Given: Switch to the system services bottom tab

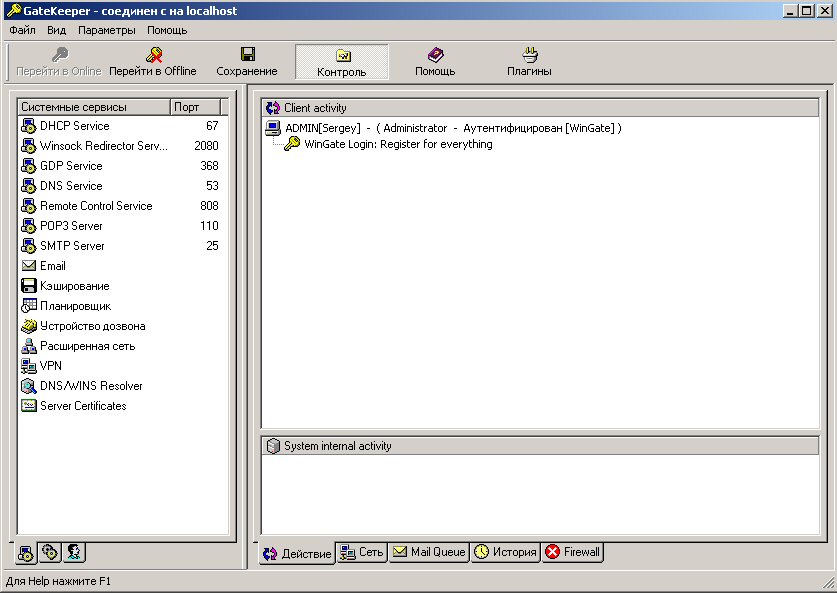Looking at the screenshot, I should click(26, 553).
